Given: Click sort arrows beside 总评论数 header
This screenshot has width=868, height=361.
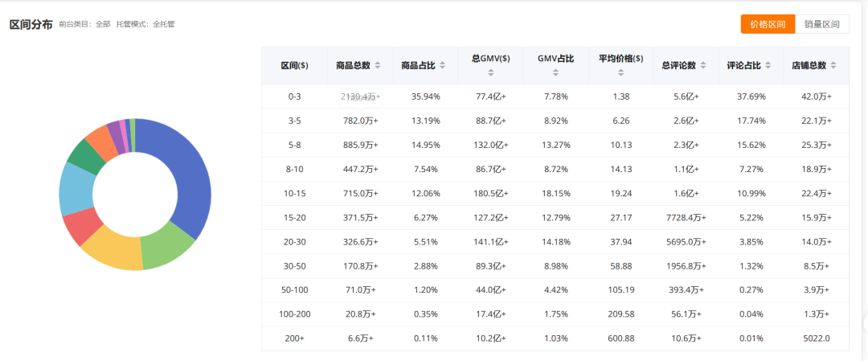Looking at the screenshot, I should [x=703, y=65].
